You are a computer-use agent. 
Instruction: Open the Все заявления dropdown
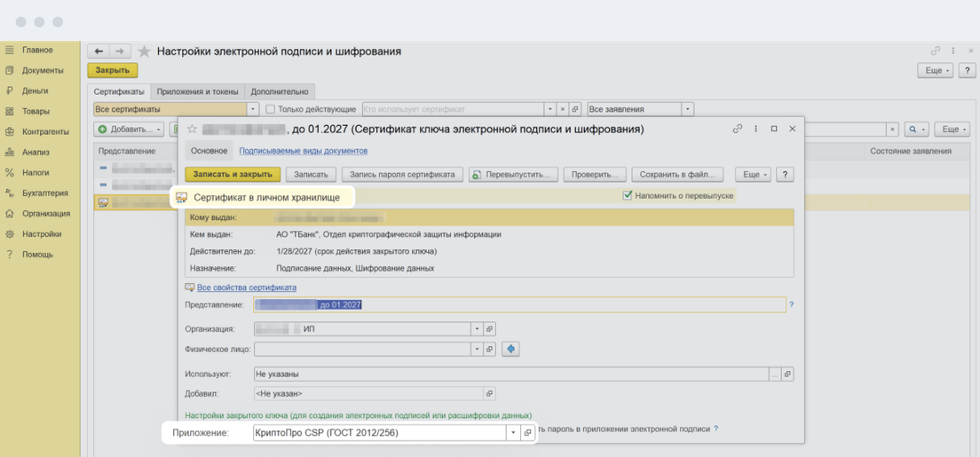pyautogui.click(x=687, y=109)
